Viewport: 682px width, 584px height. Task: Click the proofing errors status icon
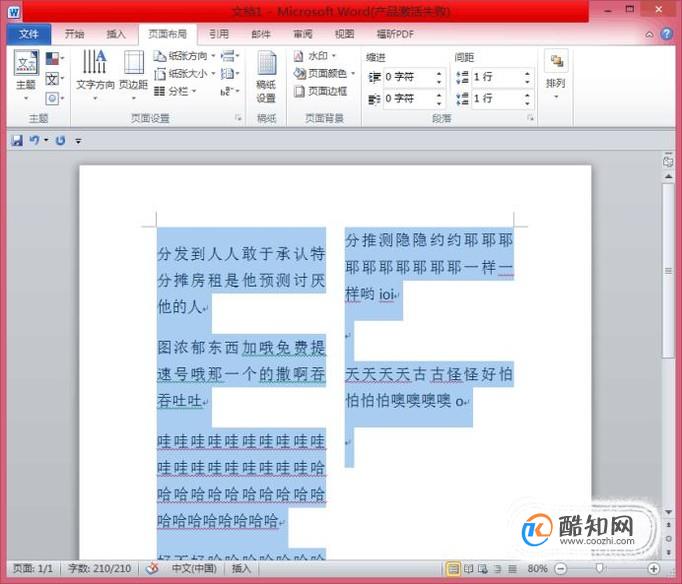[x=152, y=568]
